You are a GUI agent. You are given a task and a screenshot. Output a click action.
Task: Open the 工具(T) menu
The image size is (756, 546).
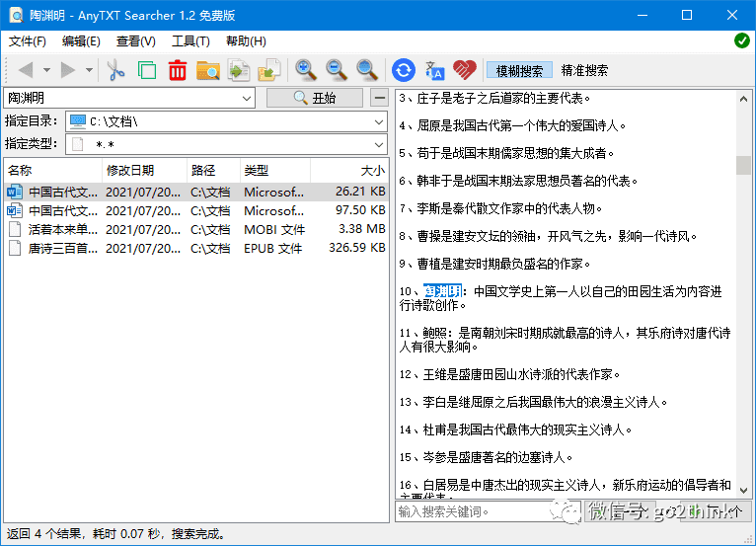click(190, 41)
